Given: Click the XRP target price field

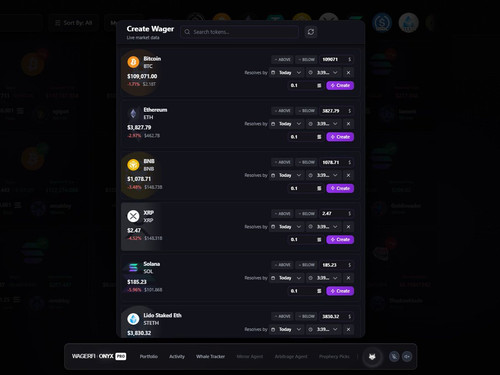Looking at the screenshot, I should (336, 214).
